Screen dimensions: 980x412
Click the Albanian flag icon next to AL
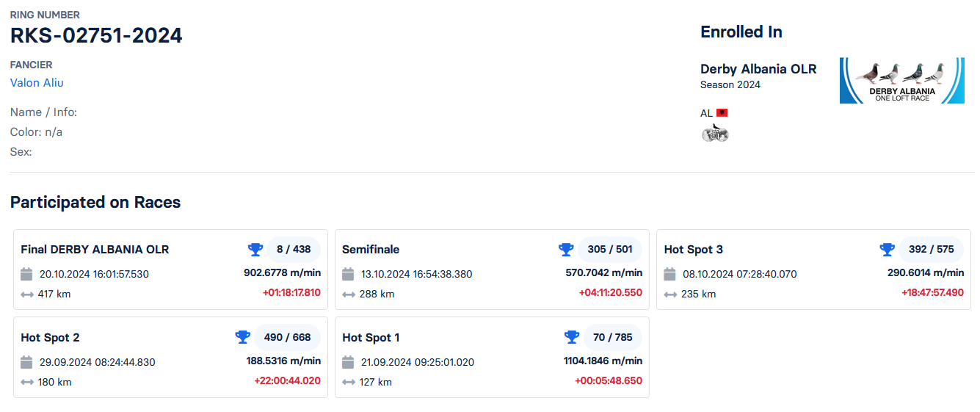click(x=722, y=113)
